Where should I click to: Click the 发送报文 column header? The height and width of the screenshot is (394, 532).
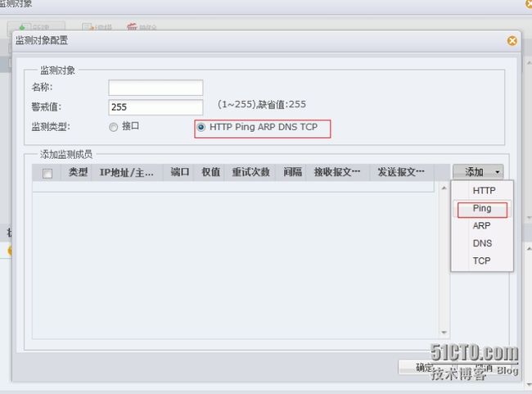[401, 172]
